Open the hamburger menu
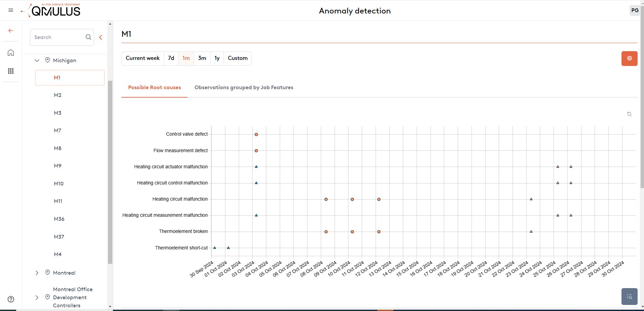Image resolution: width=644 pixels, height=311 pixels. 11,10
